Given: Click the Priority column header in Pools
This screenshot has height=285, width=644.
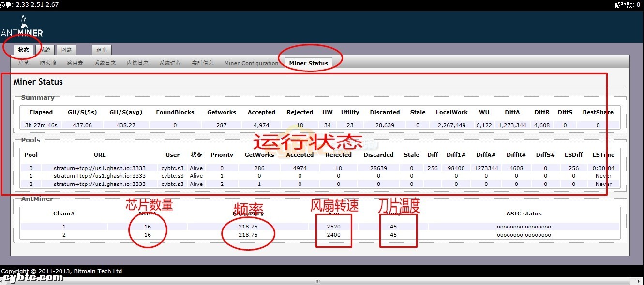Looking at the screenshot, I should tap(222, 155).
